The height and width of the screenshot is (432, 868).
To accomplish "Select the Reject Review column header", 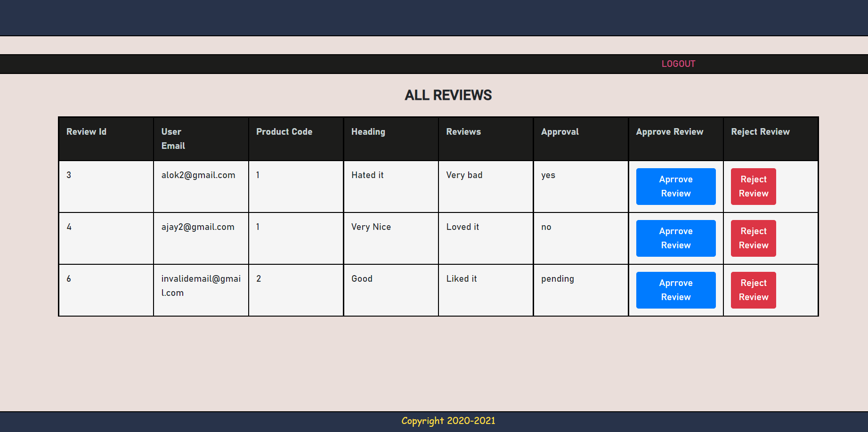I will point(771,139).
